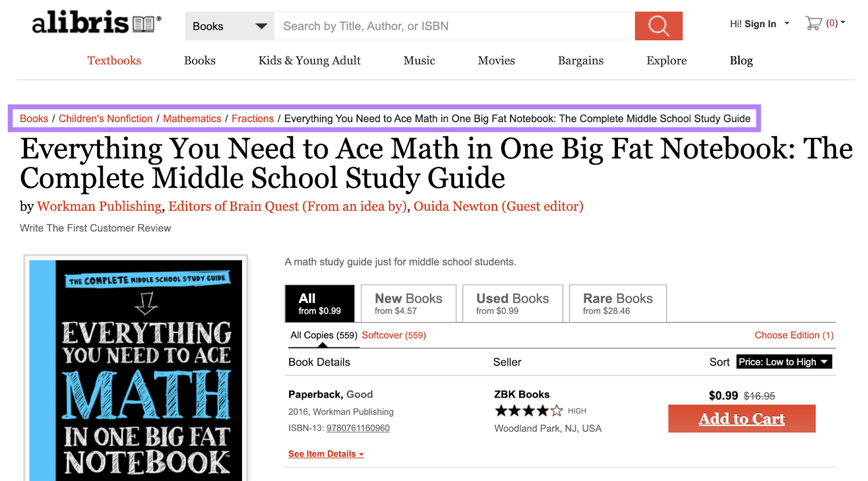Click the 2016, Workman Publishing text
Image resolution: width=868 pixels, height=481 pixels.
[341, 412]
